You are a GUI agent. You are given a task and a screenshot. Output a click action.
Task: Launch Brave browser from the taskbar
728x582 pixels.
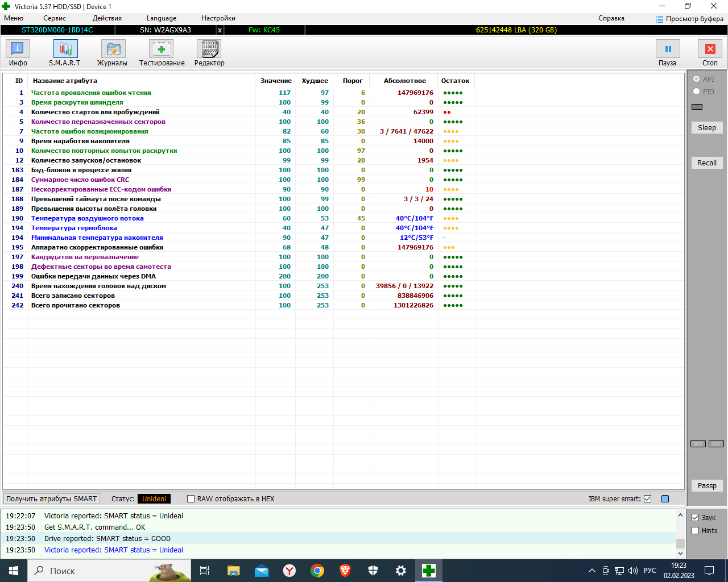(x=345, y=571)
